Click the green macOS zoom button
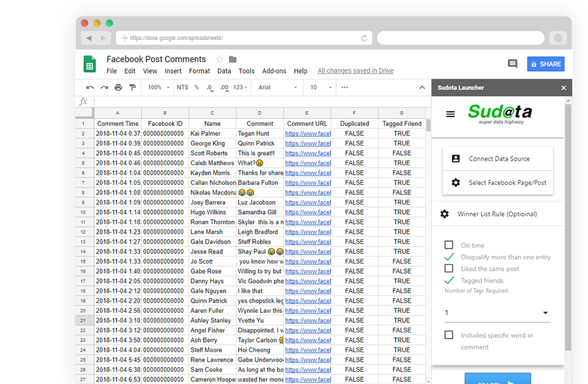The height and width of the screenshot is (384, 588). coord(110,23)
